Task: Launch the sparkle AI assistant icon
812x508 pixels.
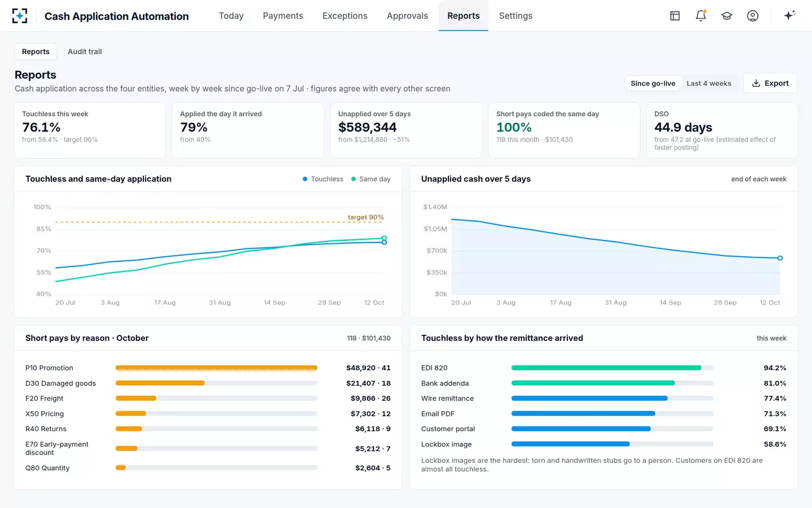Action: pos(789,16)
